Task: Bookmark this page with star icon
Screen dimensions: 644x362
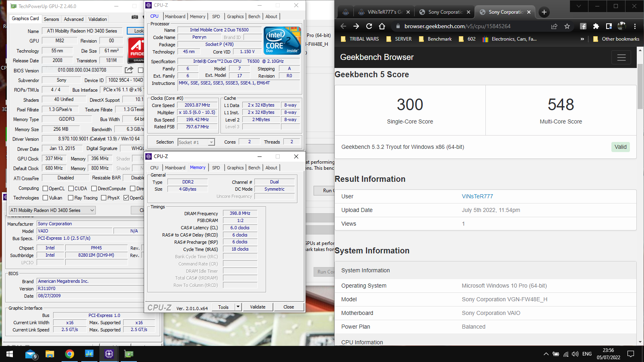Action: pyautogui.click(x=567, y=26)
